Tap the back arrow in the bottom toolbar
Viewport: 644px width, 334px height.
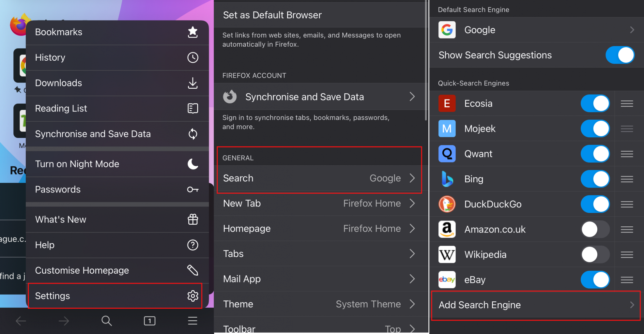(21, 321)
